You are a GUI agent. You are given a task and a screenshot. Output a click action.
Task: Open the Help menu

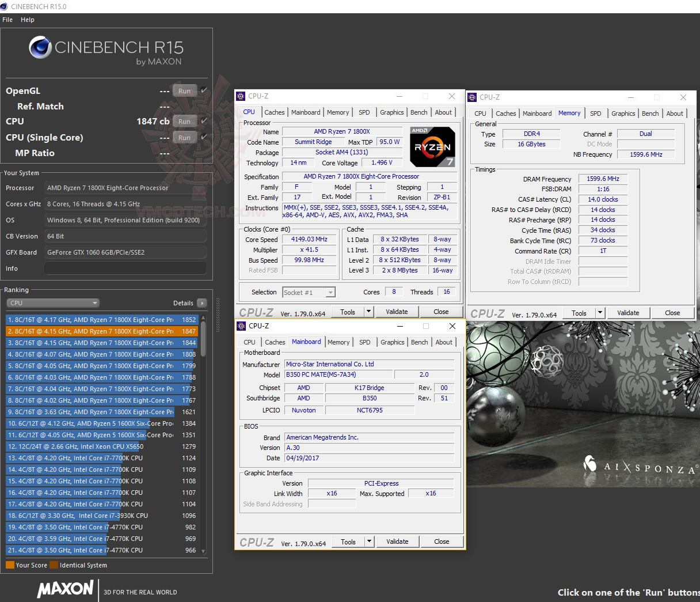tap(27, 19)
